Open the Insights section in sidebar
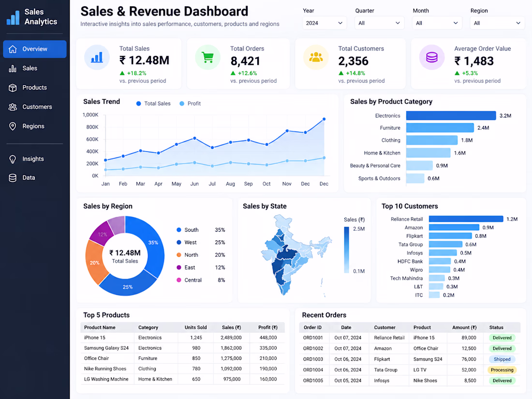Viewport: 532px width, 399px height. point(35,159)
